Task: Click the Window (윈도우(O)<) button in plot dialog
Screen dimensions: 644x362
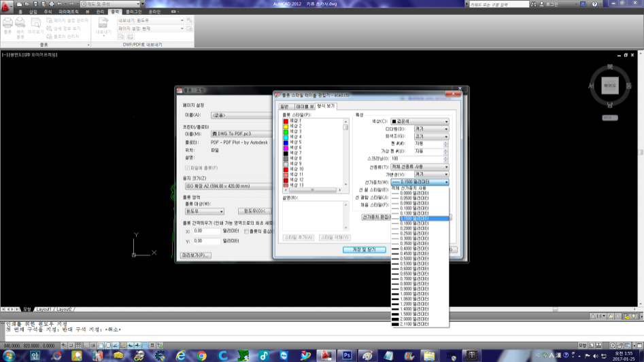Action: coord(254,211)
